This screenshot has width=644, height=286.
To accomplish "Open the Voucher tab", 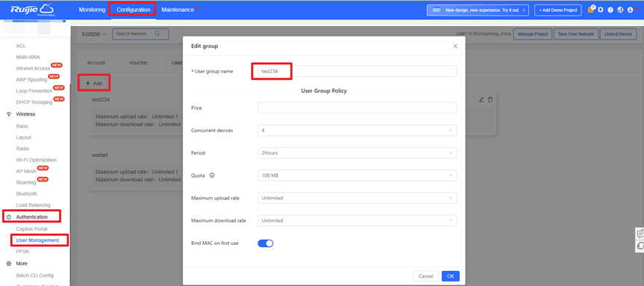I will tap(138, 63).
